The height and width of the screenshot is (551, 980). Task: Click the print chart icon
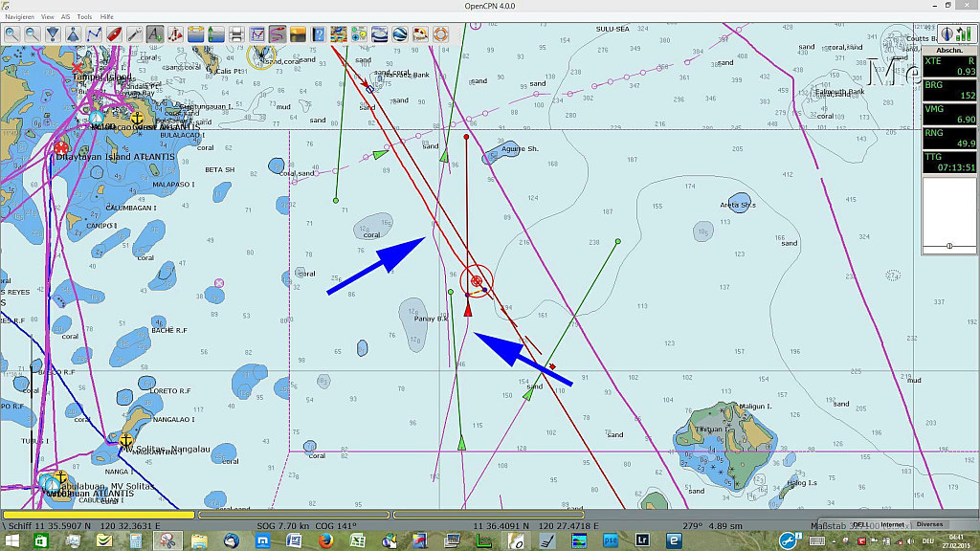236,34
